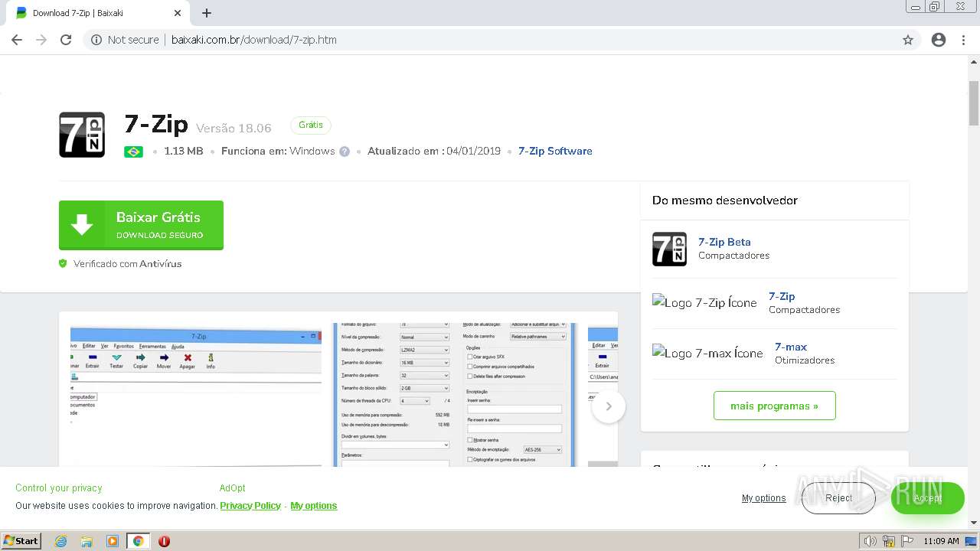This screenshot has height=551, width=980.
Task: Open the 7-Zip Software developer link
Action: (555, 151)
